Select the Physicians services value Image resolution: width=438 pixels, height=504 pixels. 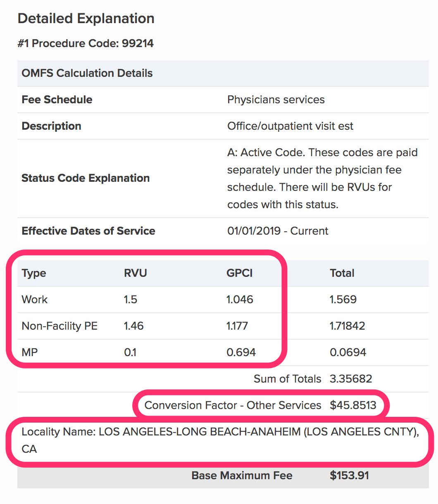(276, 100)
